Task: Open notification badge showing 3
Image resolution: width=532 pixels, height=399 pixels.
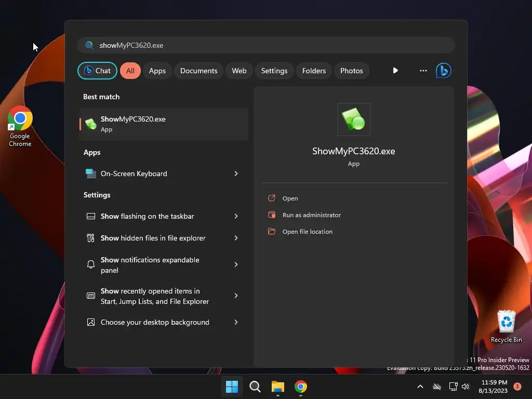Action: pyautogui.click(x=517, y=386)
